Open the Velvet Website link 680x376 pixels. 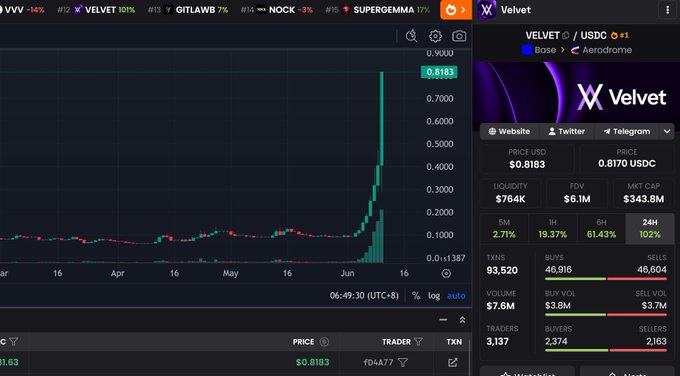click(509, 131)
